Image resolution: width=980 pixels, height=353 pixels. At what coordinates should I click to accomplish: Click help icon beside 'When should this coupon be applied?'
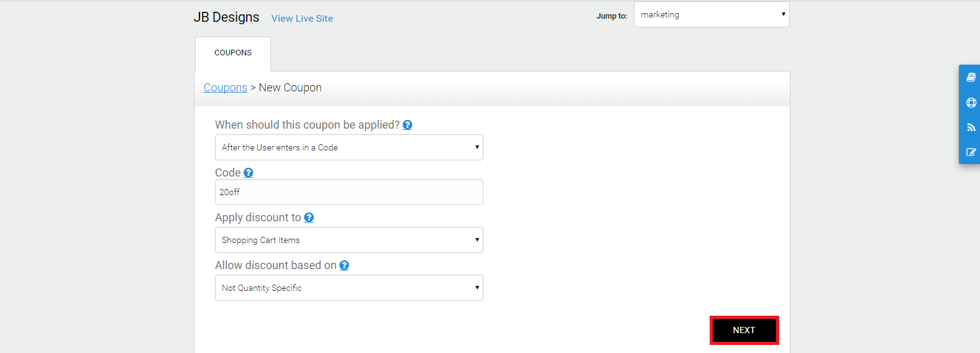point(408,125)
